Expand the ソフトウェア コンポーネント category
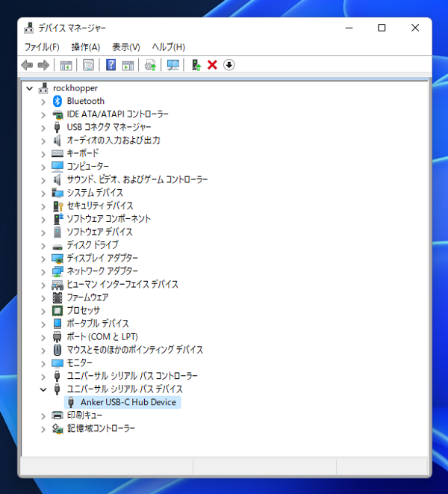Viewport: 448px width, 494px height. pos(43,220)
